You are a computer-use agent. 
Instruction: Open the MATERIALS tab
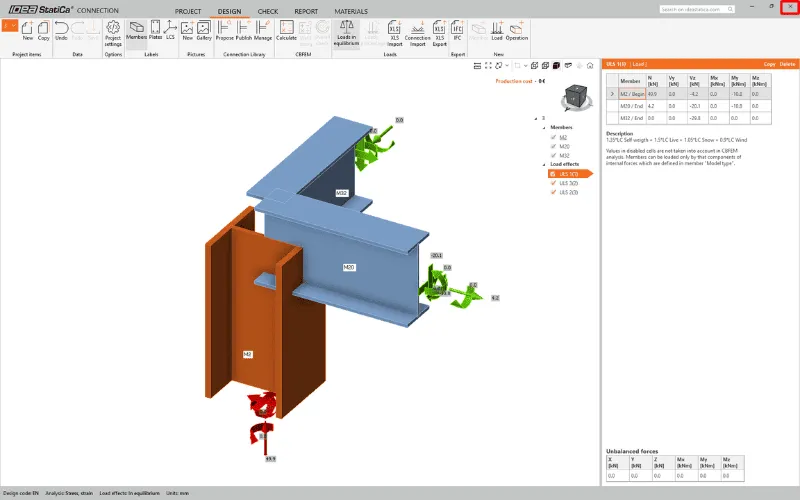pos(350,10)
